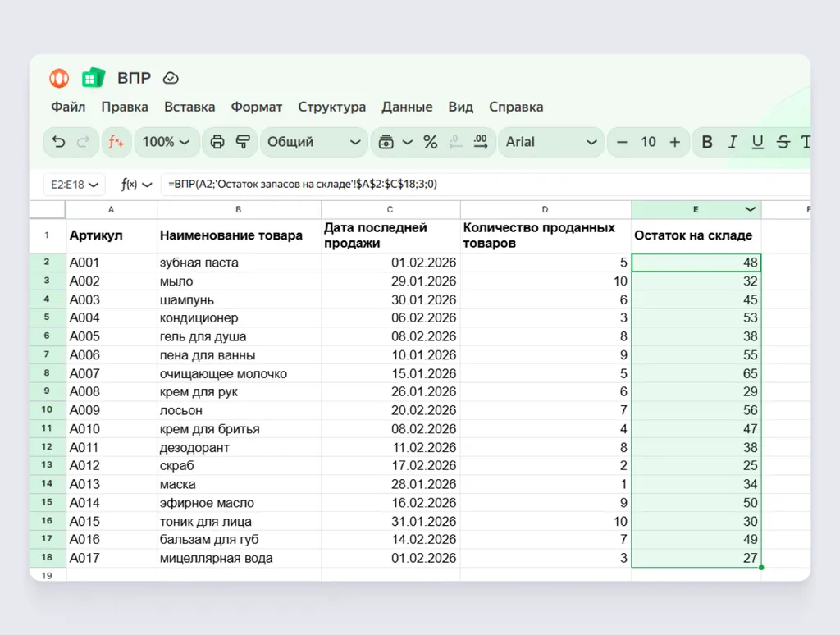Open the Формат menu
This screenshot has width=840, height=635.
click(x=257, y=107)
